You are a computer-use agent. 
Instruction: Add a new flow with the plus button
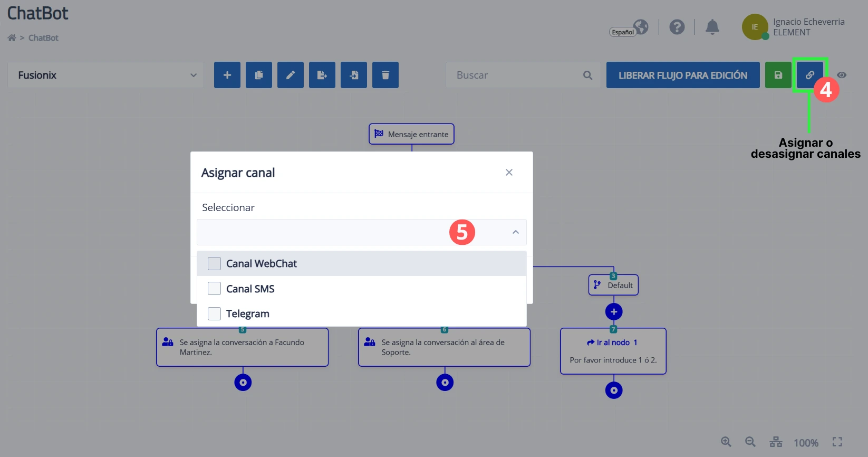227,75
